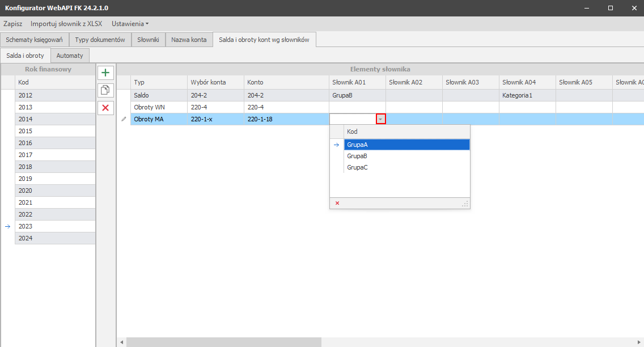Select GrupaB from the dropdown list
The image size is (644, 347).
357,156
